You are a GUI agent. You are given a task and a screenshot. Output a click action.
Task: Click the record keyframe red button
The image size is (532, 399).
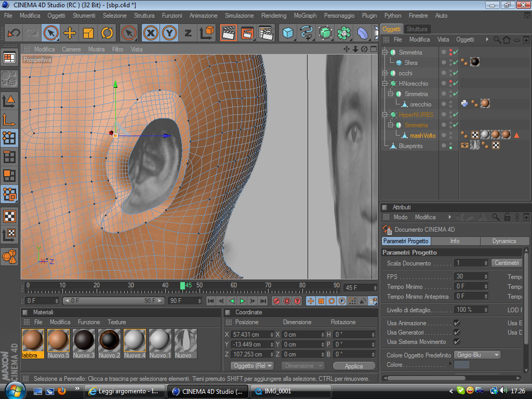point(277,301)
